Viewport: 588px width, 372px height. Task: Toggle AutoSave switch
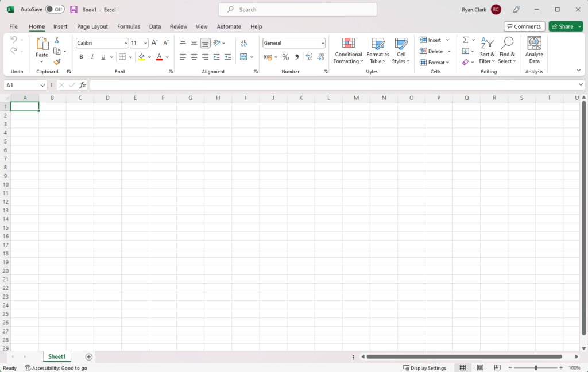[55, 9]
